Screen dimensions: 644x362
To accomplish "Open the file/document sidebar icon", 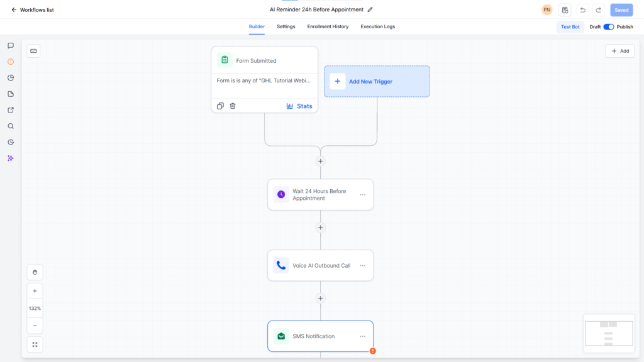I will tap(11, 94).
